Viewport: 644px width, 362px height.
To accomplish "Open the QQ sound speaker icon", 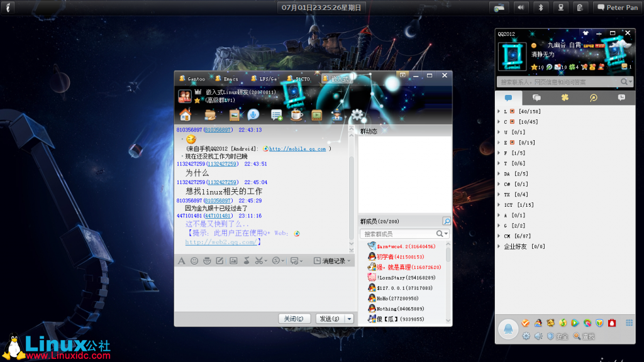I will click(538, 337).
